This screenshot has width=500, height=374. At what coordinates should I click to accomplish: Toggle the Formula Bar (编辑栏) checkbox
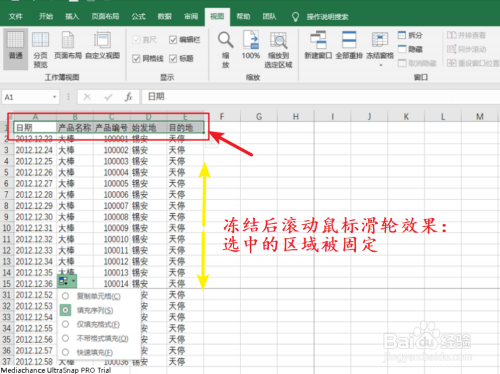tap(173, 40)
